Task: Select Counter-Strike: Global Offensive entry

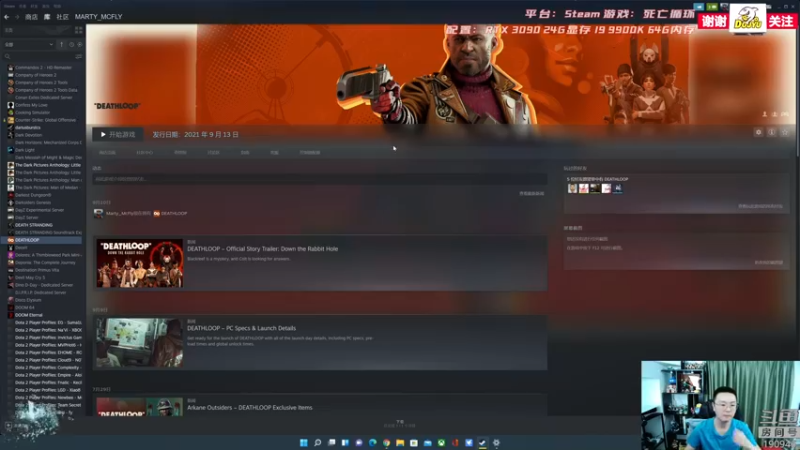Action: tap(45, 120)
